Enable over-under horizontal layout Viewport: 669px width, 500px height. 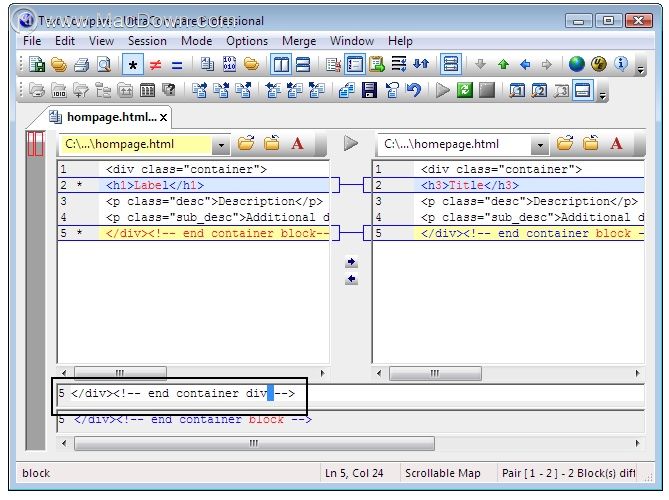pos(303,65)
